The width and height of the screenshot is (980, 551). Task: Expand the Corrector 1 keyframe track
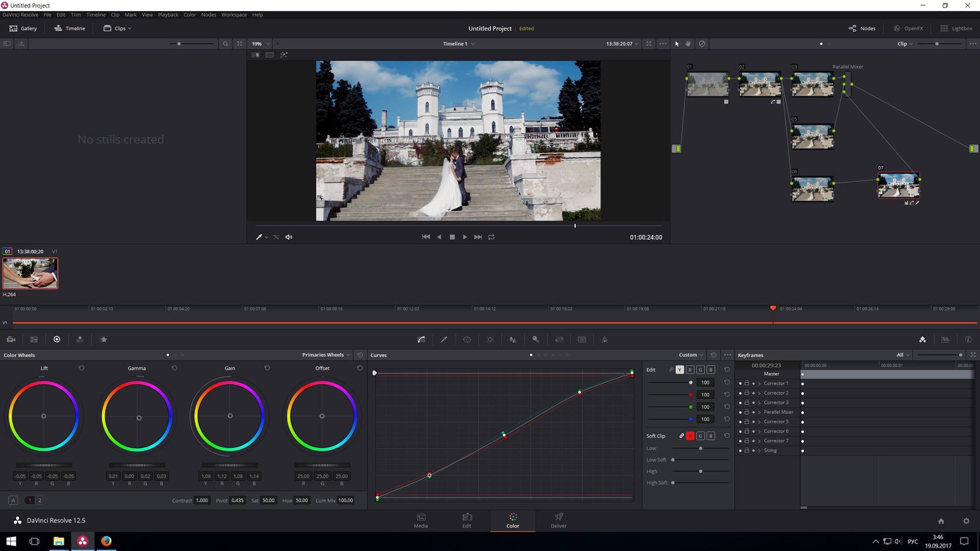click(759, 384)
